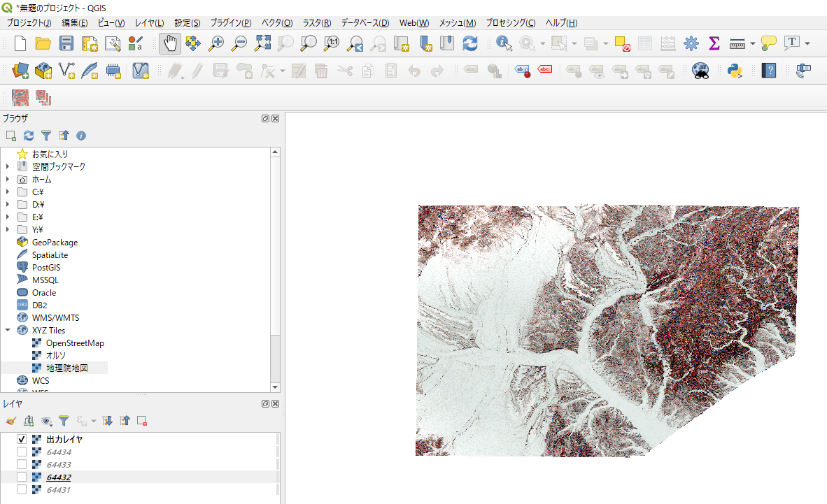Zoom to native resolution 1:1 icon
The width and height of the screenshot is (827, 504).
331,43
